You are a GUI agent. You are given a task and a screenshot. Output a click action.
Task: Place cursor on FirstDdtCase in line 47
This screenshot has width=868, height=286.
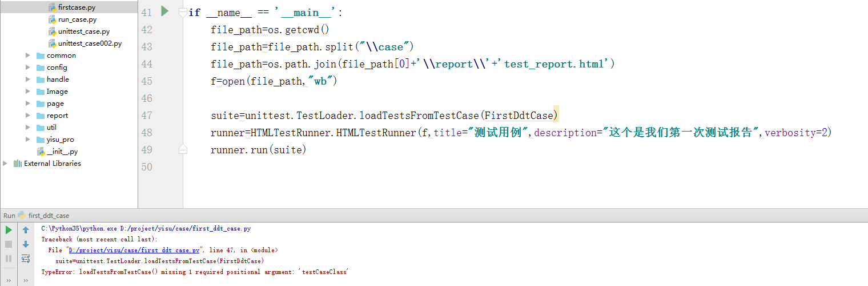pyautogui.click(x=519, y=116)
